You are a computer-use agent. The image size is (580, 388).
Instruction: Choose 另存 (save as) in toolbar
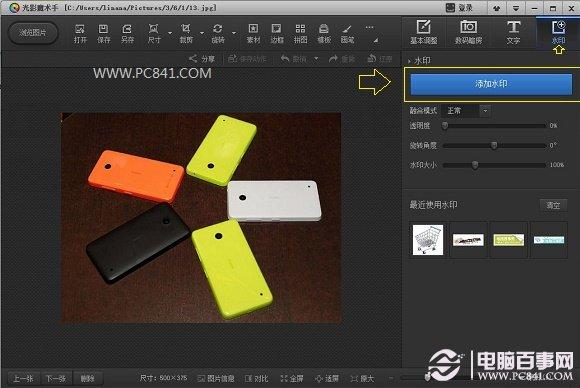[x=127, y=34]
